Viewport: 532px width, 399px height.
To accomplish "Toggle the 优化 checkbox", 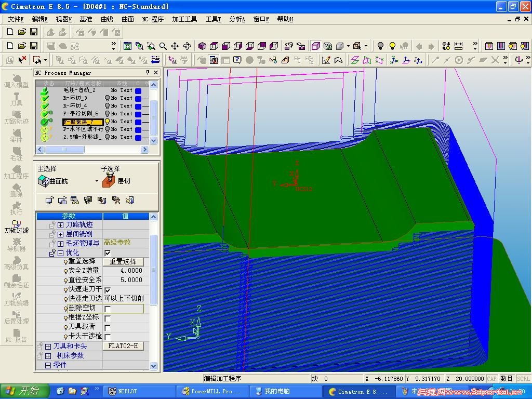I will (108, 253).
